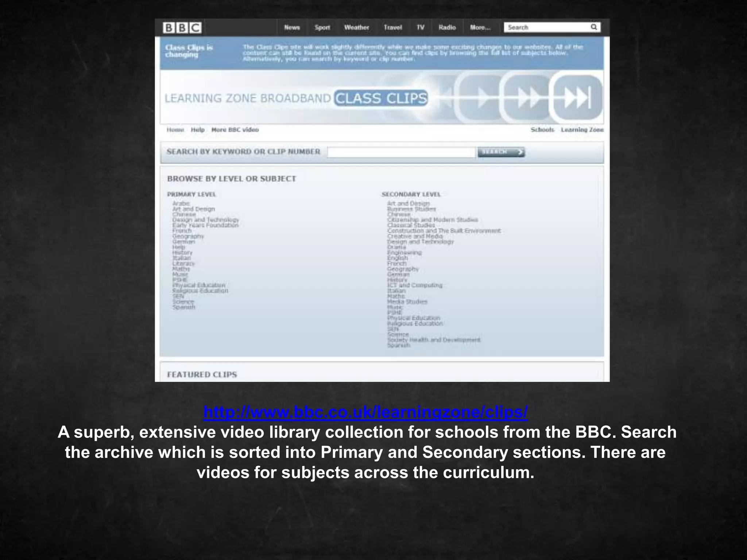
Task: Select Secondary Geography subject
Action: pos(403,269)
